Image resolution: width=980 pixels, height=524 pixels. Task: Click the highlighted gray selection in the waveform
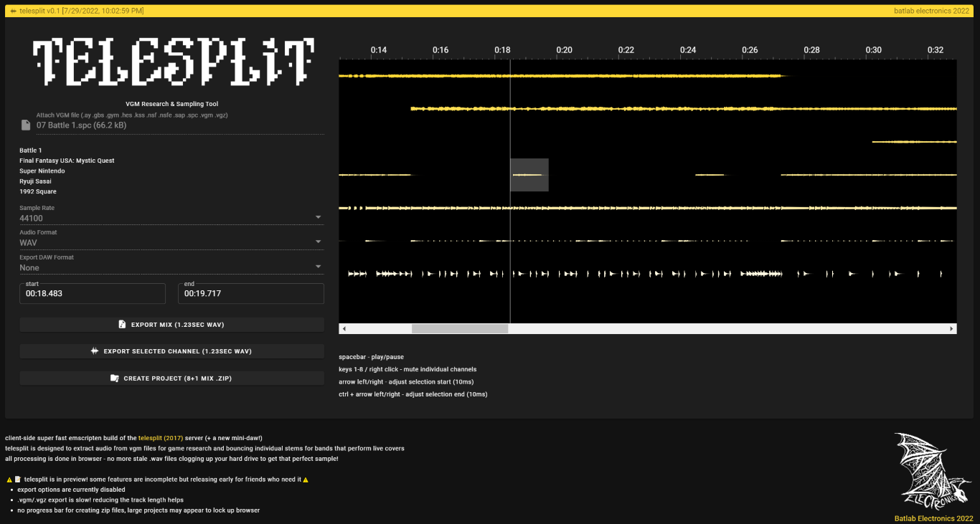[x=529, y=175]
